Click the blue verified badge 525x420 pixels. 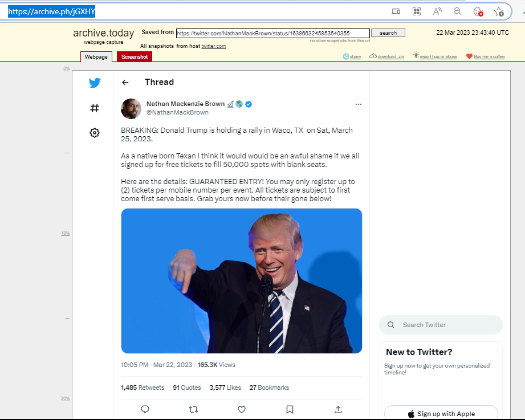click(x=249, y=104)
